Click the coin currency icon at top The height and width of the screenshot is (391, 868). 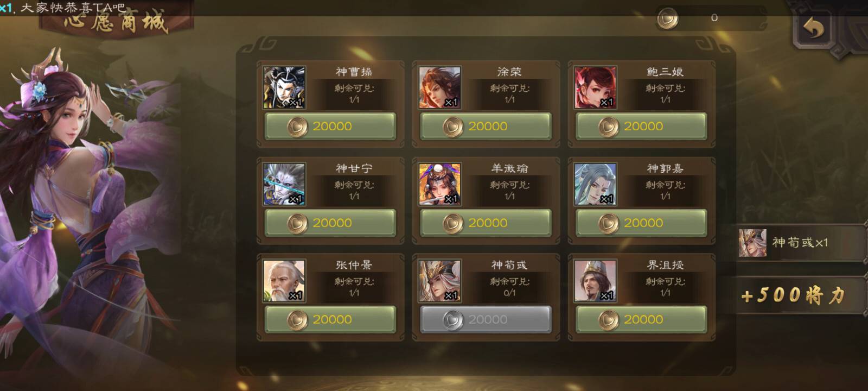click(668, 19)
